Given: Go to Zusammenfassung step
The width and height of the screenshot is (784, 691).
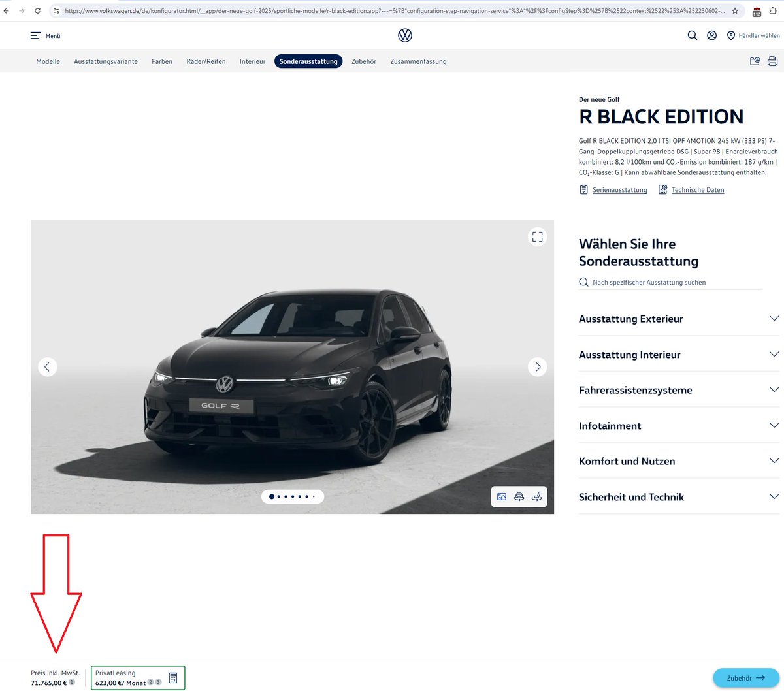Looking at the screenshot, I should pyautogui.click(x=418, y=61).
